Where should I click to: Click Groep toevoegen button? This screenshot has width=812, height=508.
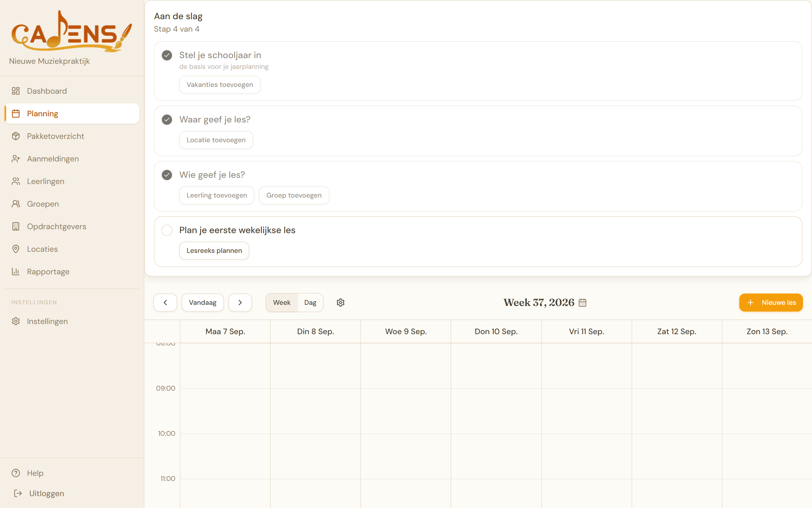(x=294, y=195)
